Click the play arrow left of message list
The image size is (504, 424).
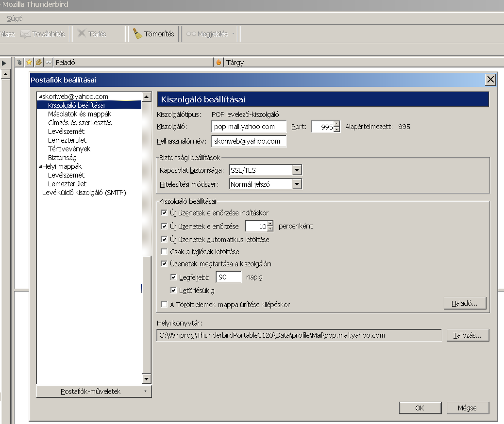click(x=4, y=63)
